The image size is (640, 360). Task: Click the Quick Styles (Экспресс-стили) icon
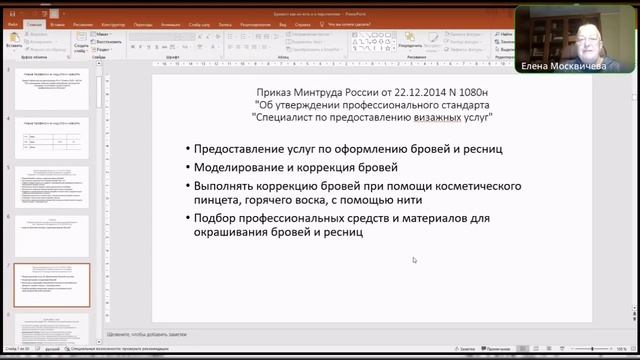coord(433,37)
